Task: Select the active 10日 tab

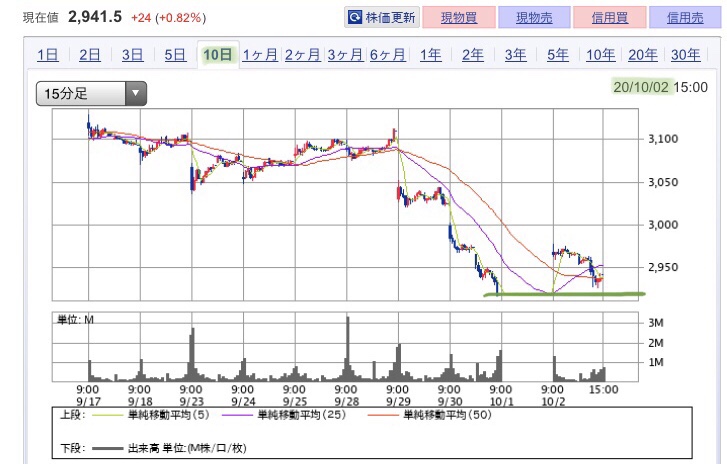Action: tap(218, 55)
